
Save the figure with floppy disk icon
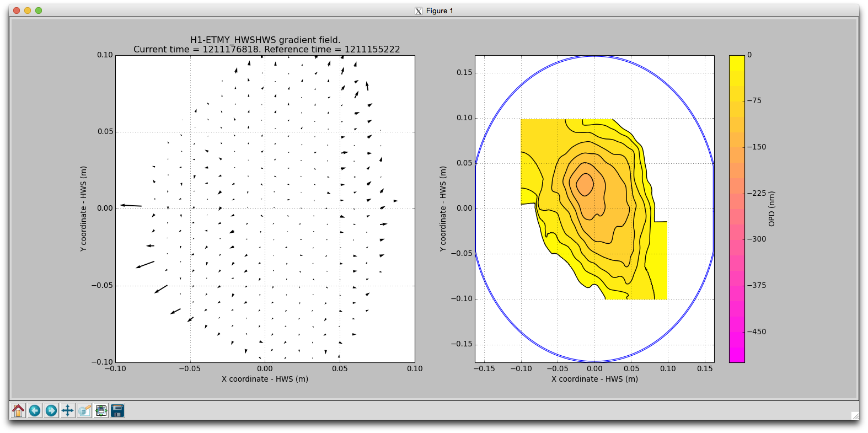117,410
